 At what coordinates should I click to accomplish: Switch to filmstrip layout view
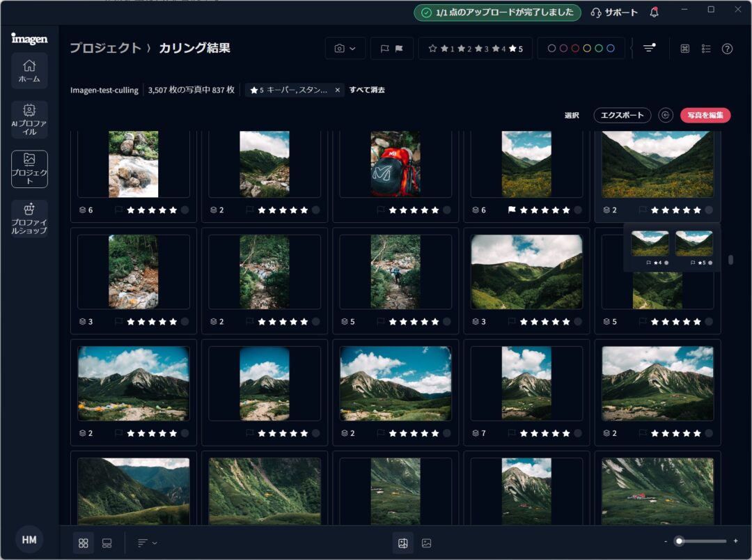coord(107,543)
